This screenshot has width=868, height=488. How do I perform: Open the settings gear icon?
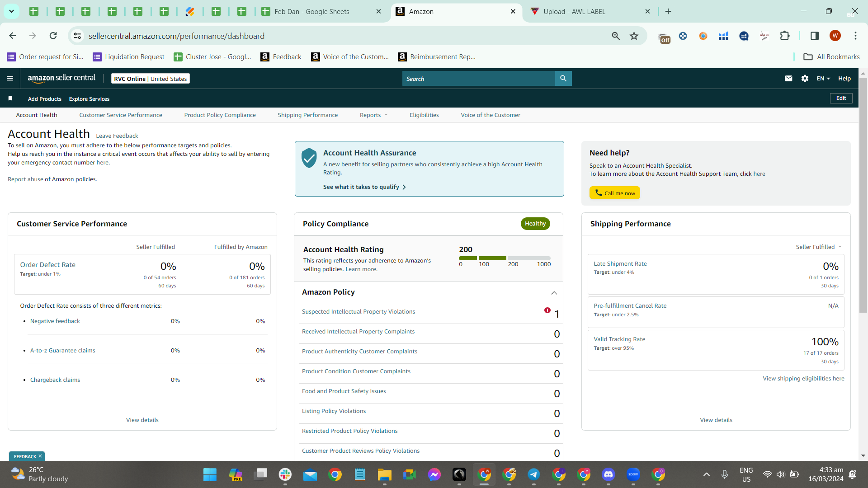[x=805, y=79]
